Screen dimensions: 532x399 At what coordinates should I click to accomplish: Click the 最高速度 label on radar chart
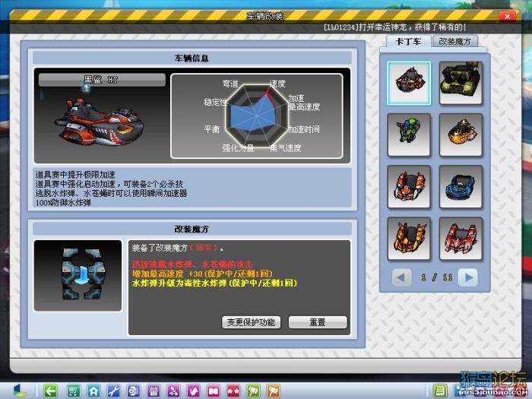pyautogui.click(x=304, y=107)
